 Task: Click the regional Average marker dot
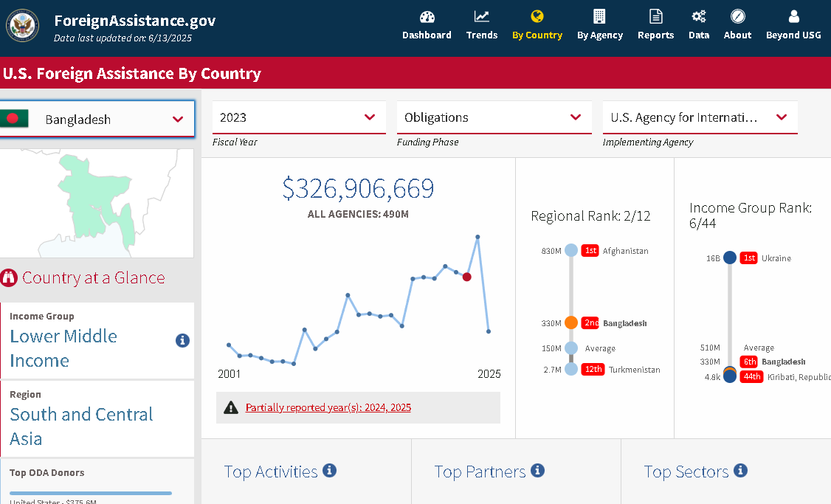click(571, 348)
